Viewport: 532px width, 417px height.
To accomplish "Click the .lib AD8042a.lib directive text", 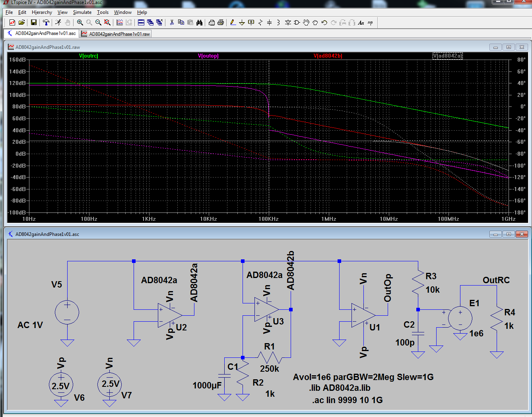I will (x=340, y=388).
